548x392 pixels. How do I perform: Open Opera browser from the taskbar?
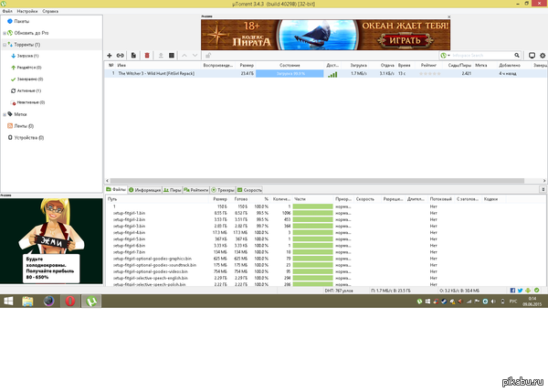coord(70,301)
